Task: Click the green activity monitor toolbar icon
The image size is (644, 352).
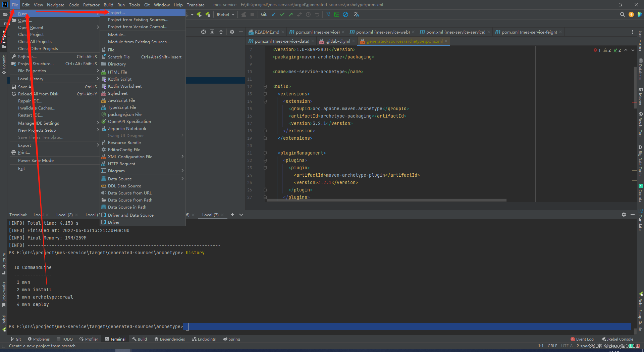Action: (337, 14)
